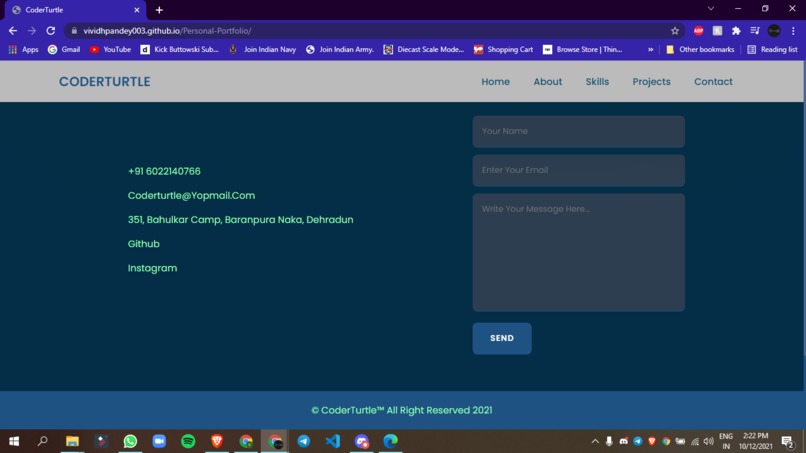Open Visual Studio Code from taskbar
Screen dimensions: 806x453
coord(333,441)
